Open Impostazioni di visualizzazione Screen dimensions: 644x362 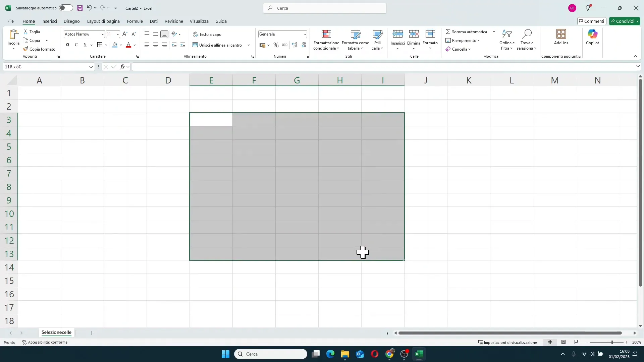(507, 343)
